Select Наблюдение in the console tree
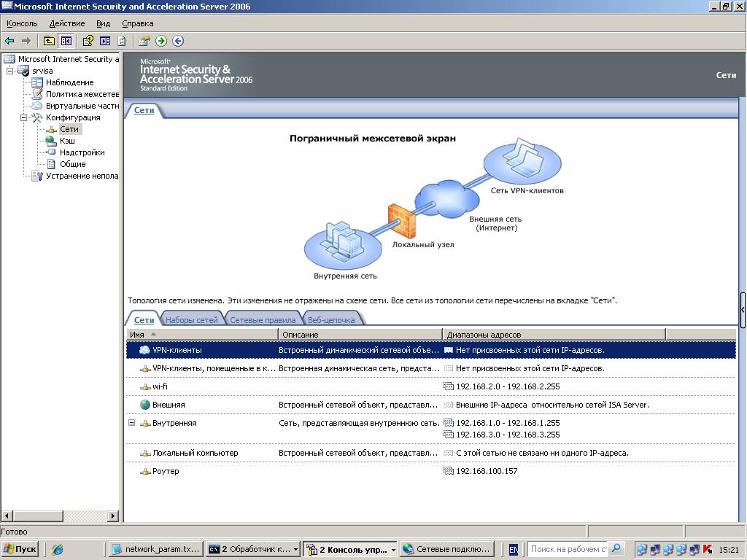Screen dimensions: 747x560 click(69, 82)
